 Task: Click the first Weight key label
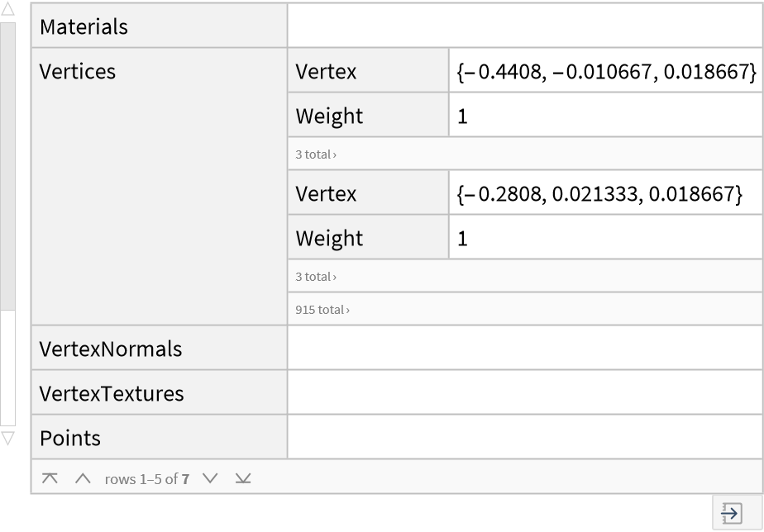click(329, 116)
